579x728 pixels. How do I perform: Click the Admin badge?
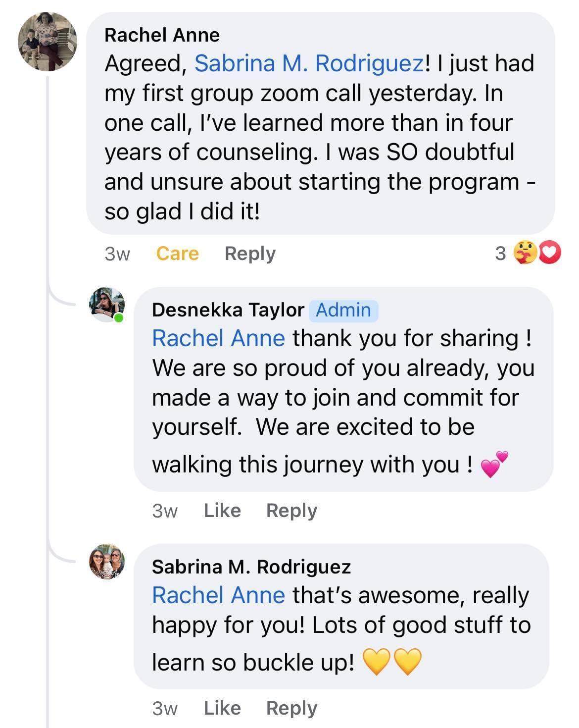(x=343, y=310)
